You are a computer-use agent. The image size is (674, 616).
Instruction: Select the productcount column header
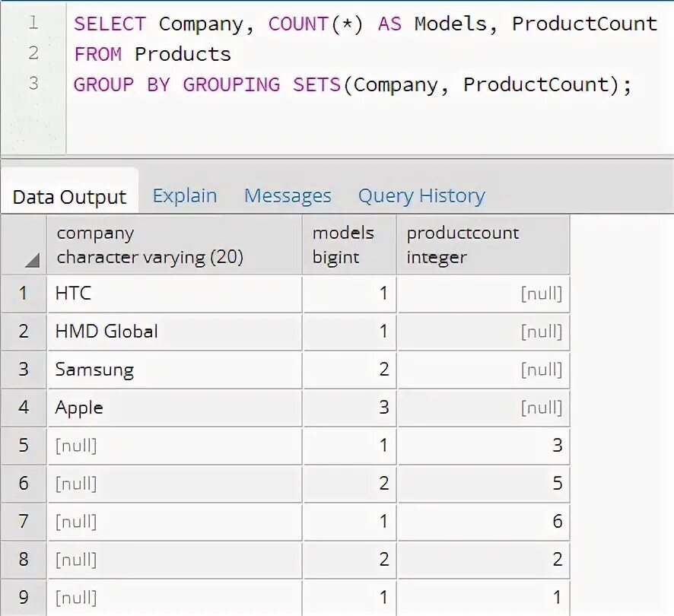click(x=482, y=245)
